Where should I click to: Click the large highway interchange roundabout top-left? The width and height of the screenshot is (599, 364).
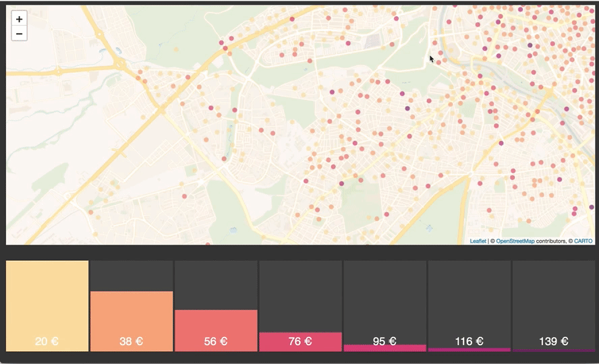pos(120,64)
